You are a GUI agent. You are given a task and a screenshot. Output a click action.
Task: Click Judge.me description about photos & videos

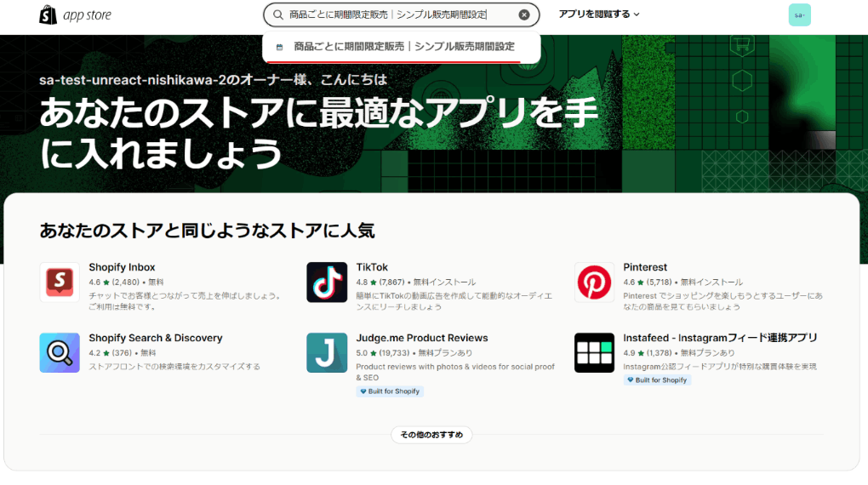pyautogui.click(x=455, y=372)
